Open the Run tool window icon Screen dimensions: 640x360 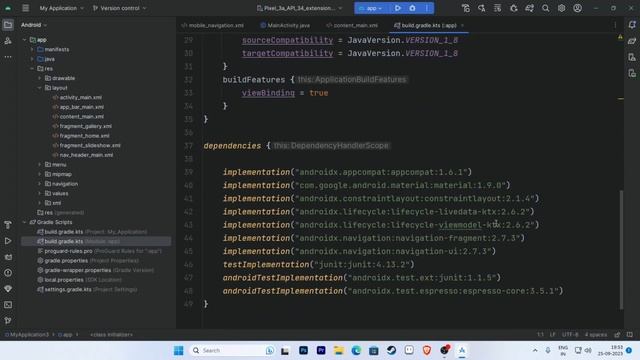[x=8, y=241]
